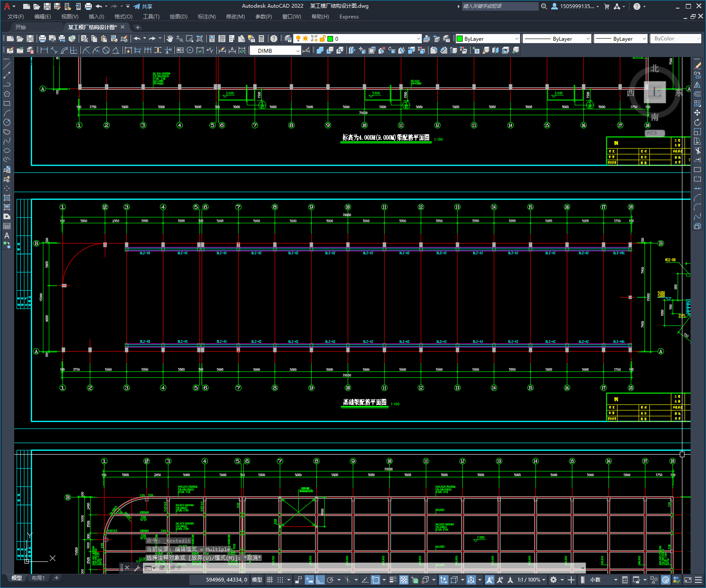Open the Properties palette icon
Screen dimensions: 706x588
(212, 39)
